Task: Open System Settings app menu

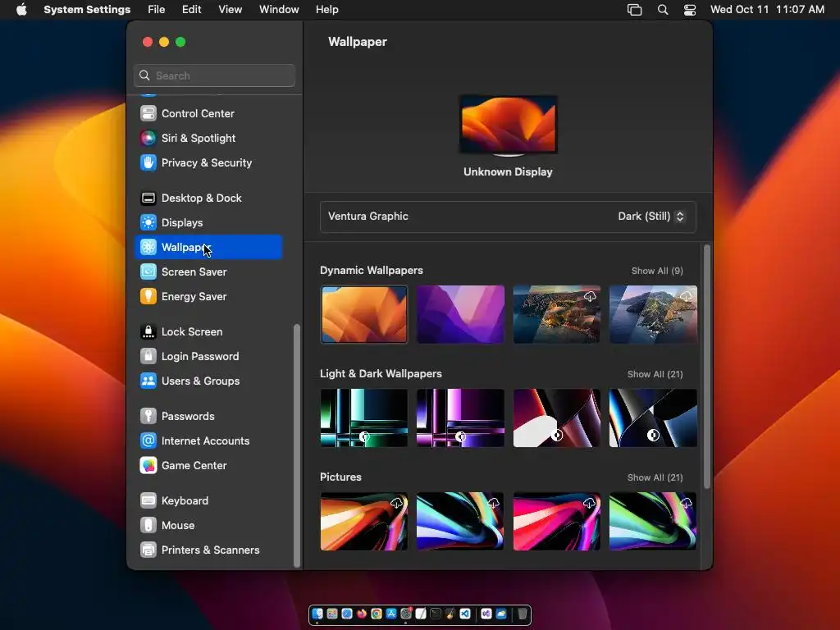Action: 87,10
